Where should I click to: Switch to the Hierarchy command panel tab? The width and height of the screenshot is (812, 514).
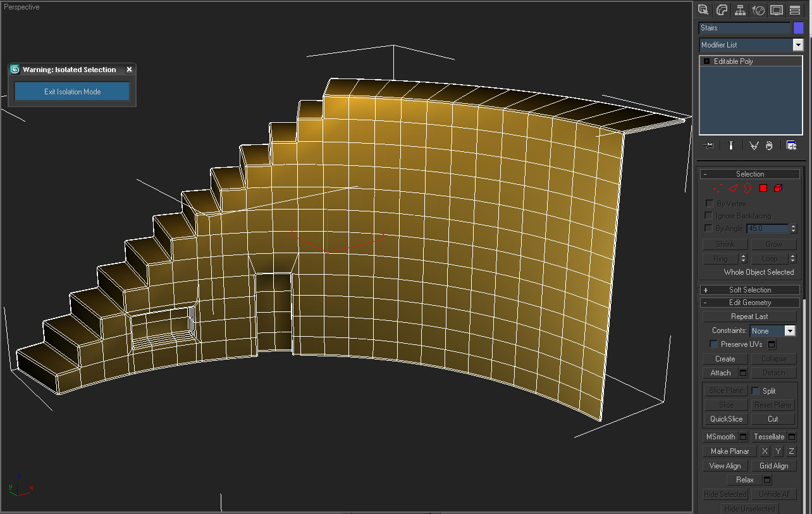(740, 10)
